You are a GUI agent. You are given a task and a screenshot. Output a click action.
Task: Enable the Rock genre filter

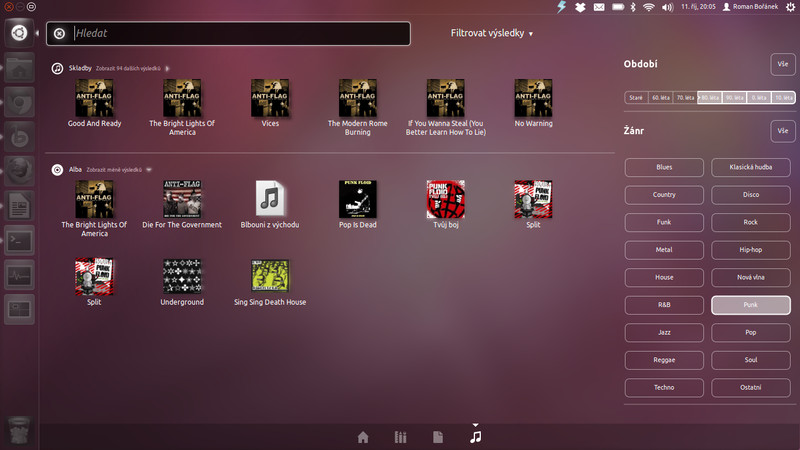click(x=750, y=222)
